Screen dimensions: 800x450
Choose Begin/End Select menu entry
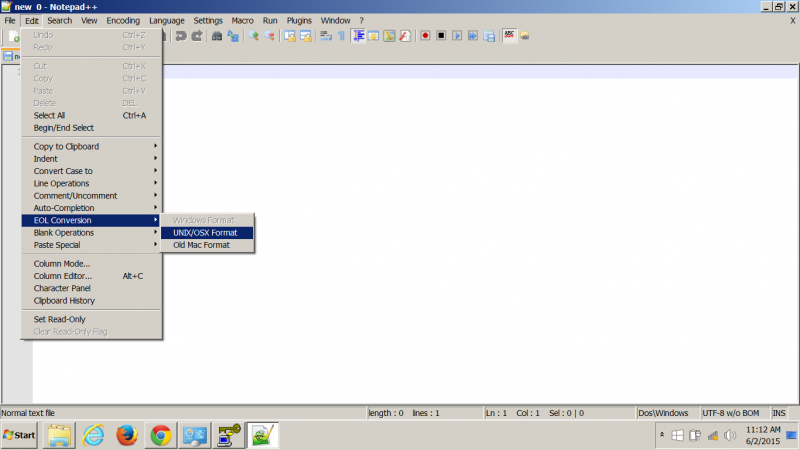point(91,128)
